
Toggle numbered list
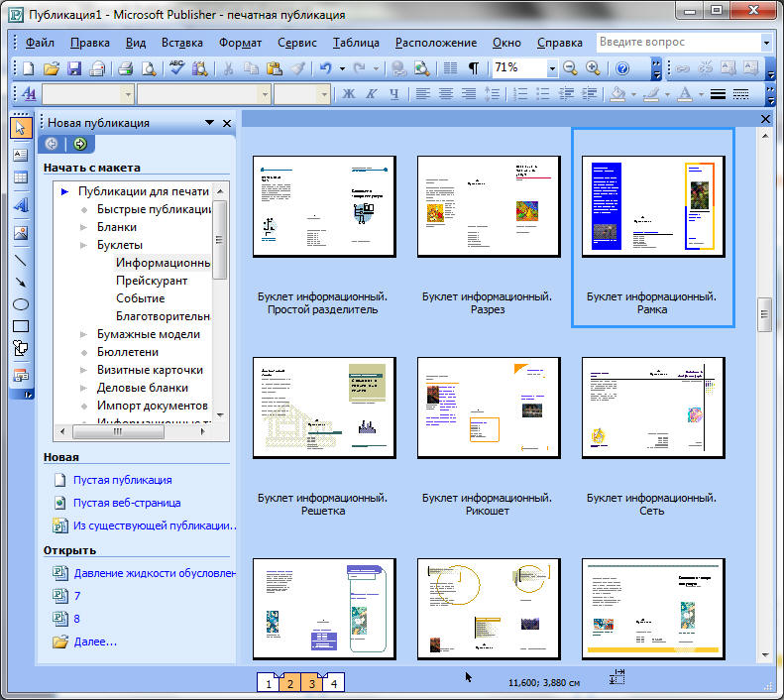tap(520, 93)
